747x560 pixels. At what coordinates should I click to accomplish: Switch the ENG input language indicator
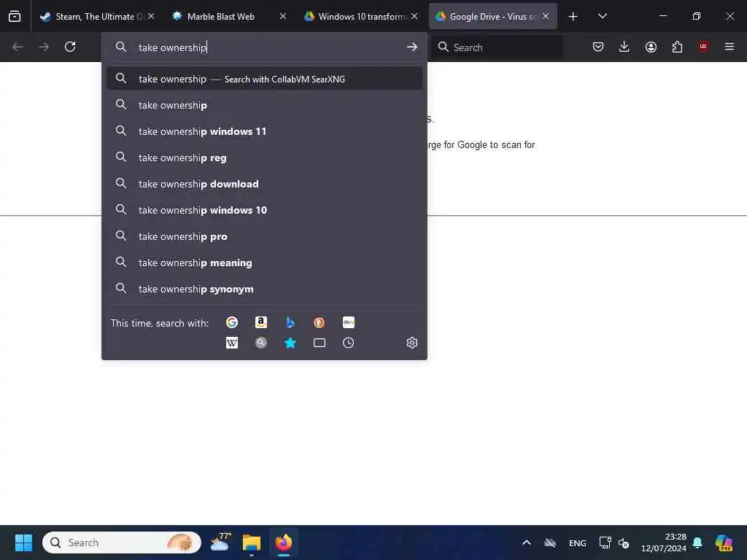tap(578, 542)
